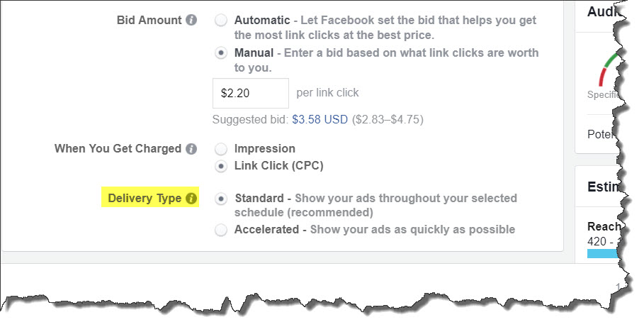Image resolution: width=644 pixels, height=327 pixels.
Task: Click the When You Get Charged label
Action: point(118,148)
